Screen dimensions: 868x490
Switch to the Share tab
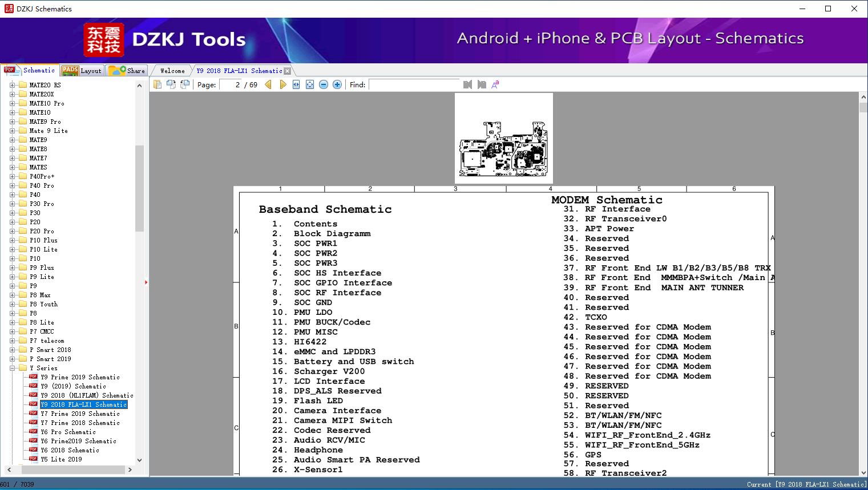pyautogui.click(x=127, y=71)
